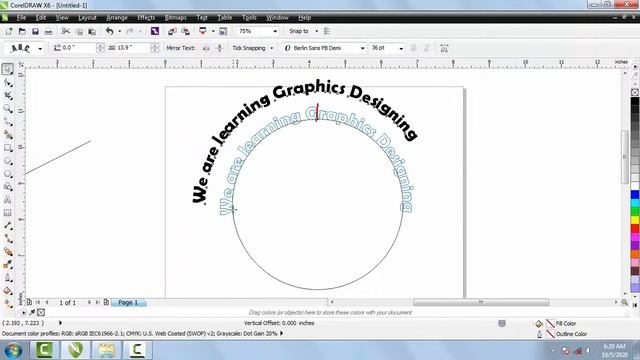Click the horizontal scrollbar thumb
Image resolution: width=640 pixels, height=360 pixels.
pos(481,302)
